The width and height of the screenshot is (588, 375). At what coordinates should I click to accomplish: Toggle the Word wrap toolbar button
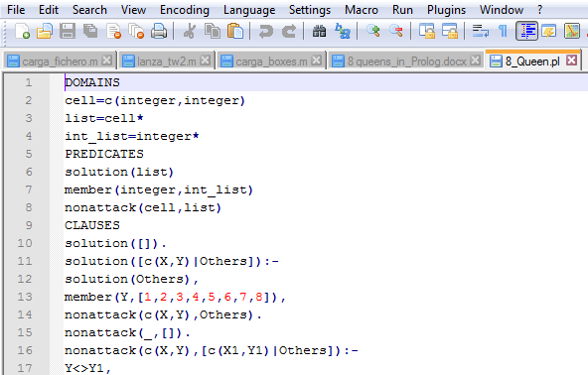pyautogui.click(x=480, y=31)
